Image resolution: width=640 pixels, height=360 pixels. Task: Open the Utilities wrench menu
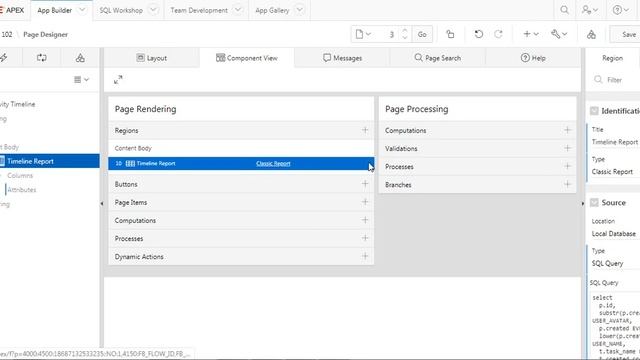[x=559, y=34]
